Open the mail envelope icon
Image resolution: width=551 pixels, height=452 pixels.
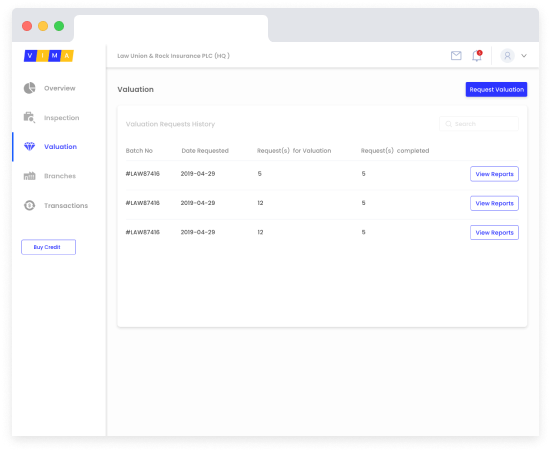456,56
